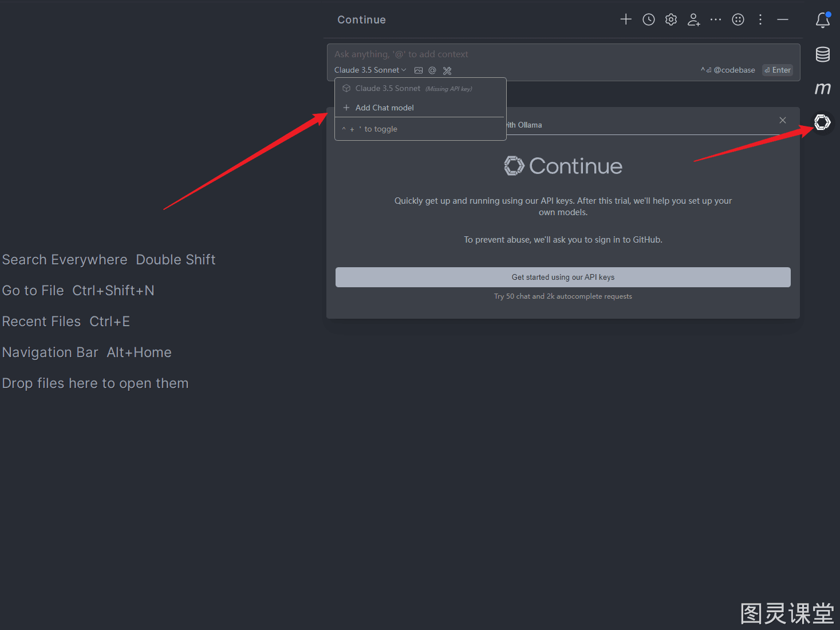Click the Enter send button
The width and height of the screenshot is (840, 630).
pyautogui.click(x=778, y=70)
